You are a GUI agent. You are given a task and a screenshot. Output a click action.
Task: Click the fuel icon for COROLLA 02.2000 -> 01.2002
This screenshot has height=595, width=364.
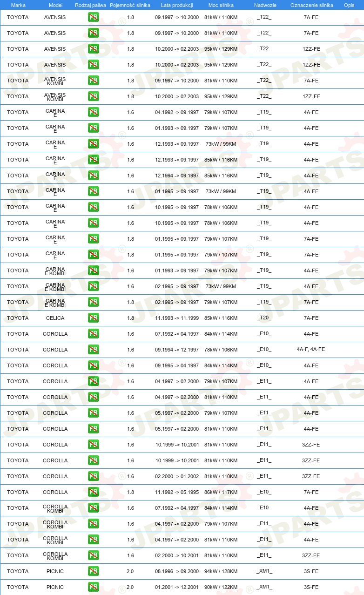93,476
